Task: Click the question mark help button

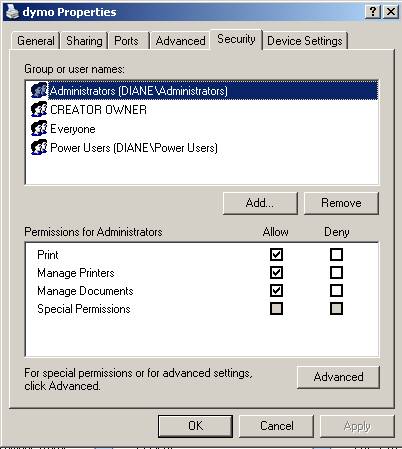Action: click(x=373, y=12)
